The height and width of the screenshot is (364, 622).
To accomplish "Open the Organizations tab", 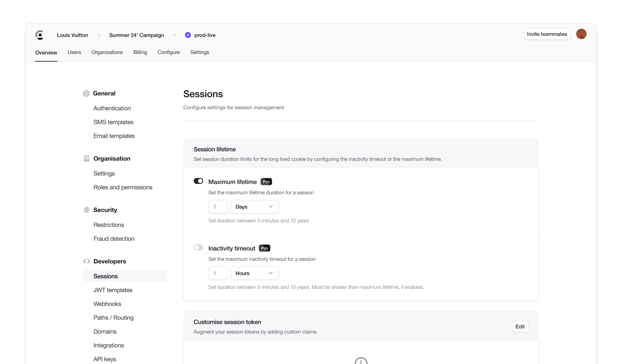I will tap(107, 52).
